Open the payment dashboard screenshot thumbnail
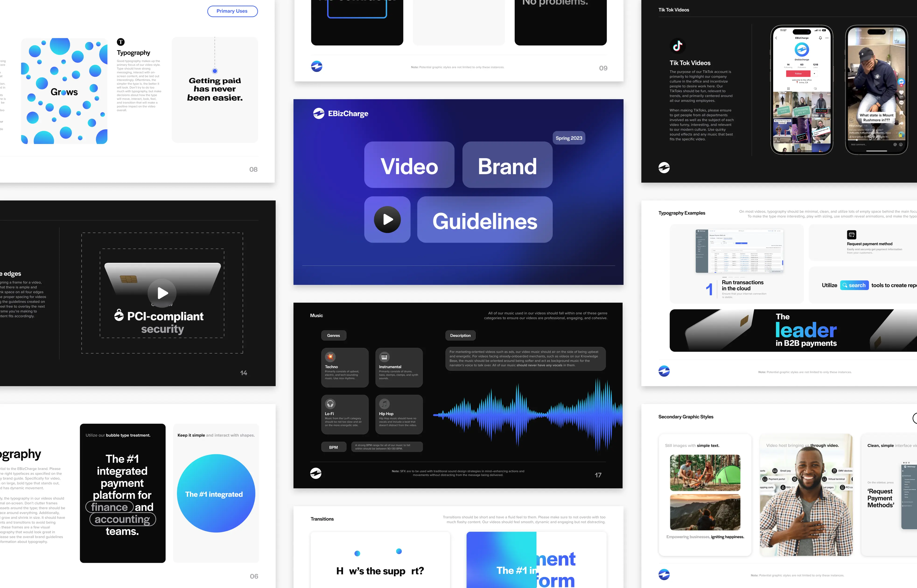 coord(739,251)
